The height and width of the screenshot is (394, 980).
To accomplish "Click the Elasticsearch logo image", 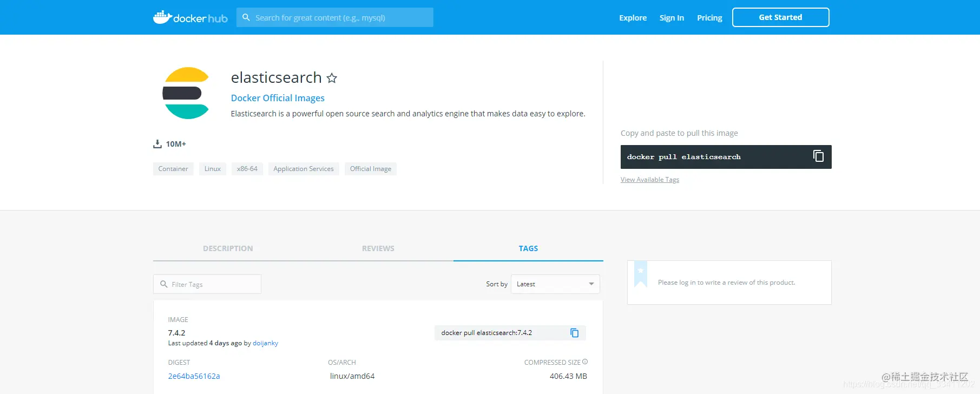I will pos(186,93).
